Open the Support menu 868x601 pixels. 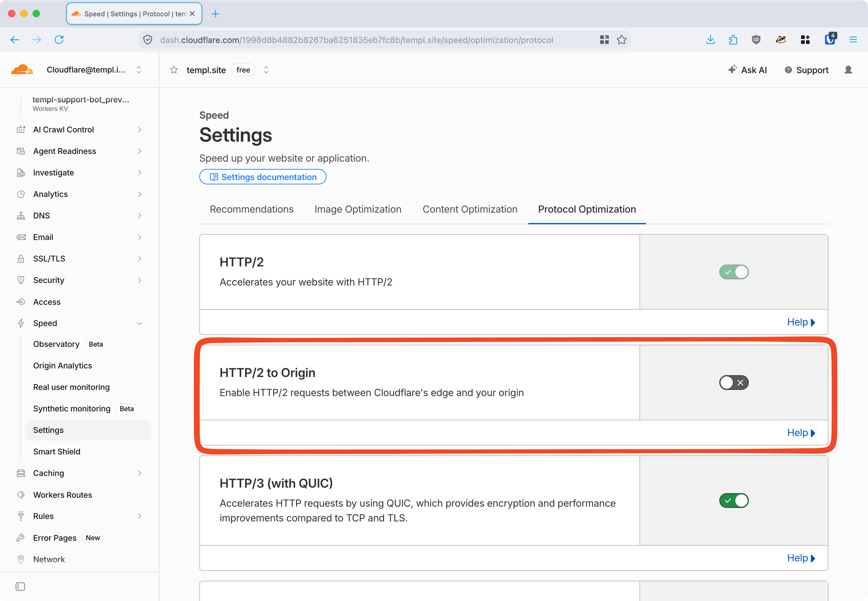(807, 70)
